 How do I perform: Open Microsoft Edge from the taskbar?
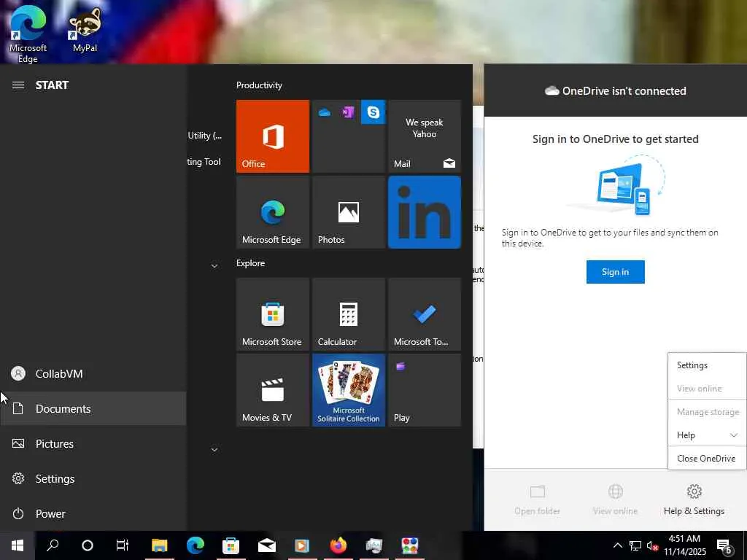tap(196, 545)
